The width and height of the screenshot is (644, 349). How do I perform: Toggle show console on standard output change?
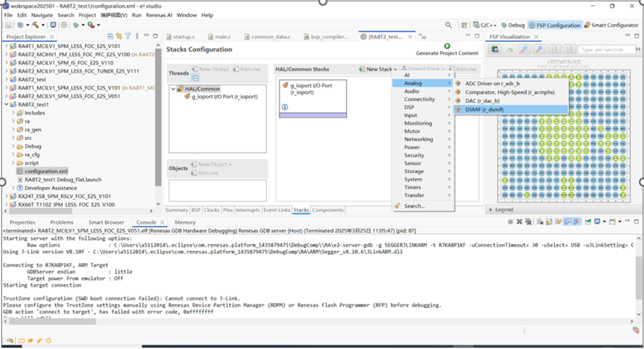(x=567, y=222)
